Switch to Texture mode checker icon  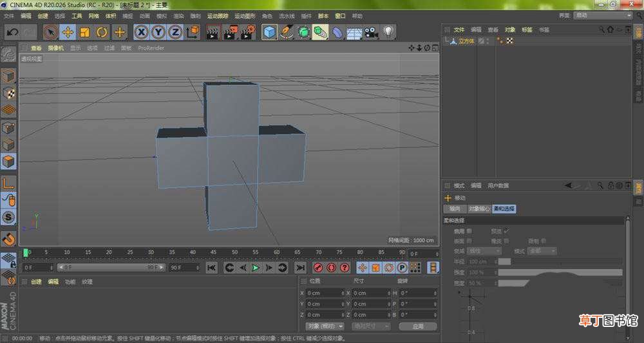pyautogui.click(x=8, y=93)
